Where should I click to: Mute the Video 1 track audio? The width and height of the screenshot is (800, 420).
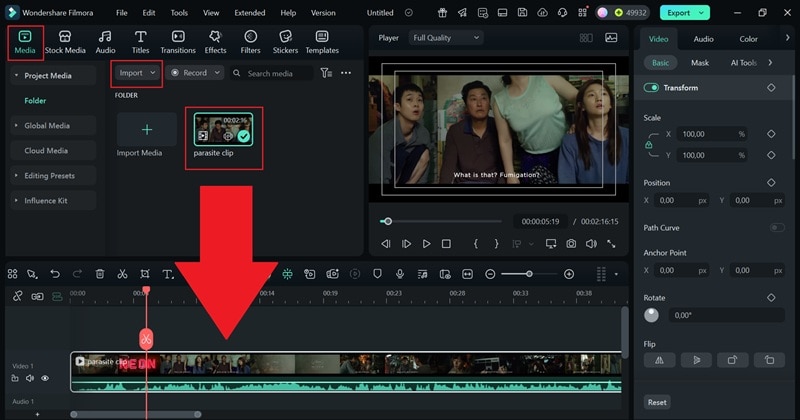[30, 378]
